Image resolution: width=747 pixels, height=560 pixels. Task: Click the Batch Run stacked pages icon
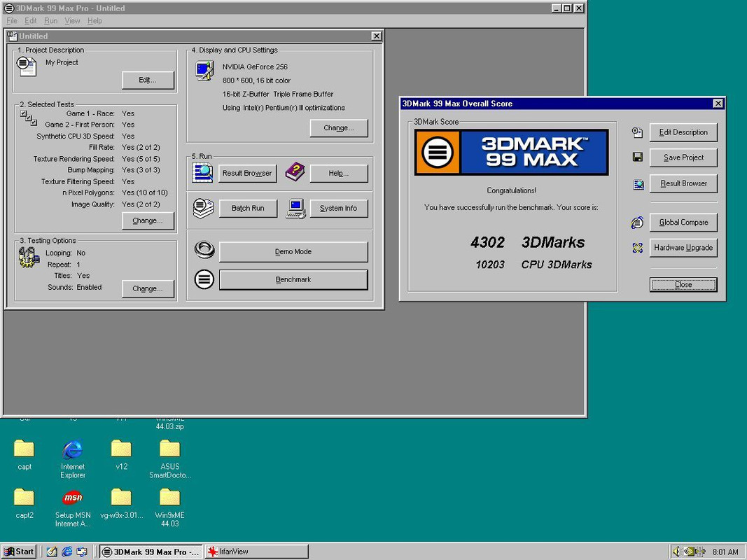(x=204, y=208)
